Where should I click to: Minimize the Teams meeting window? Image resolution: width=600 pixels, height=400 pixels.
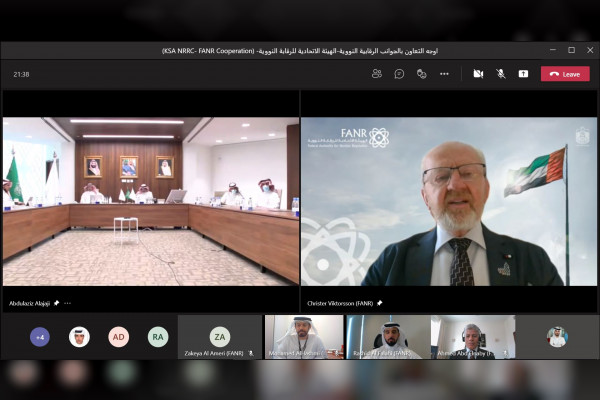tap(553, 50)
